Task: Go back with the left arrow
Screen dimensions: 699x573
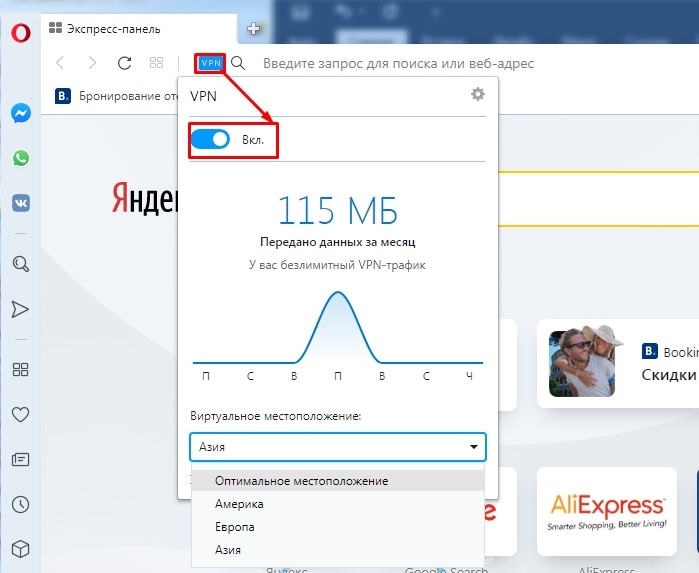Action: (60, 63)
